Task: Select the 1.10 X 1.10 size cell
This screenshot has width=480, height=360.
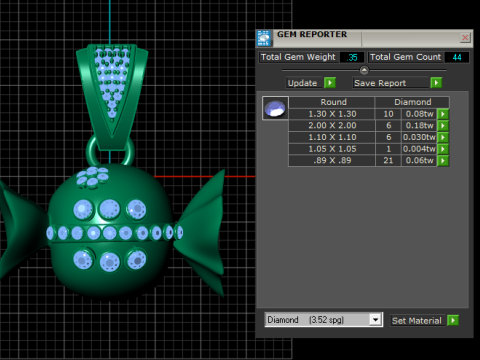Action: click(332, 137)
